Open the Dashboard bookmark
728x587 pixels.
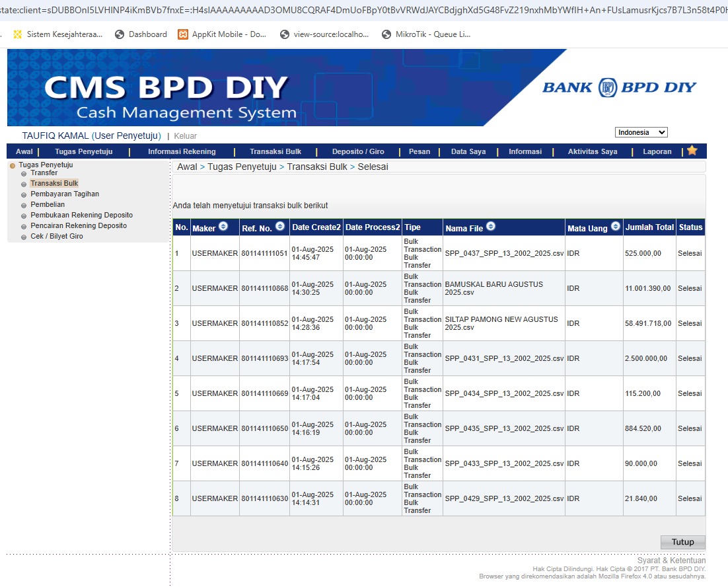[141, 34]
